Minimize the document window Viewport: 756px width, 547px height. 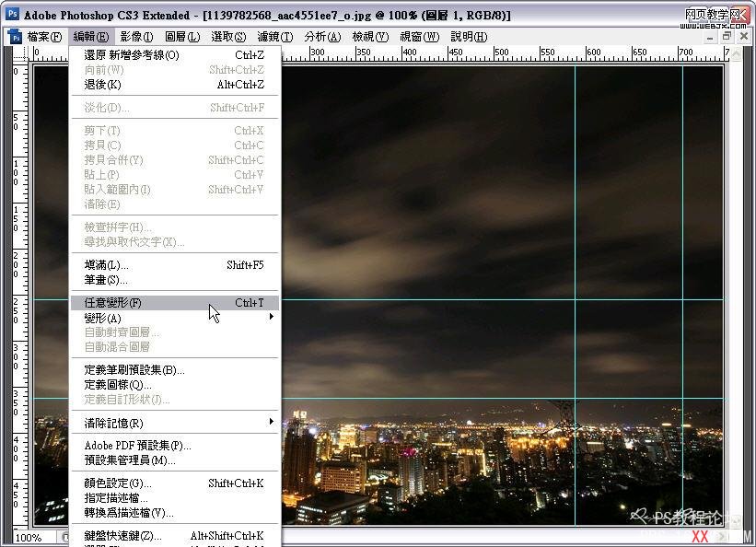(x=710, y=38)
